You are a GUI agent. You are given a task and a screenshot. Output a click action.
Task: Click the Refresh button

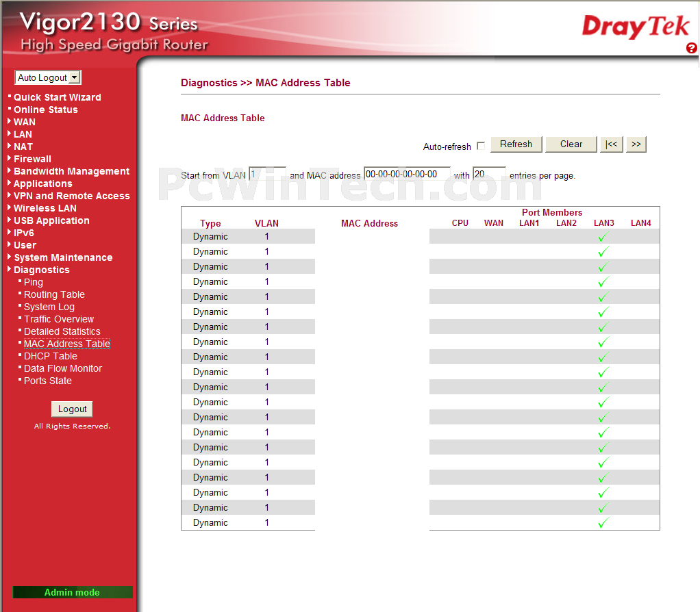click(x=516, y=144)
